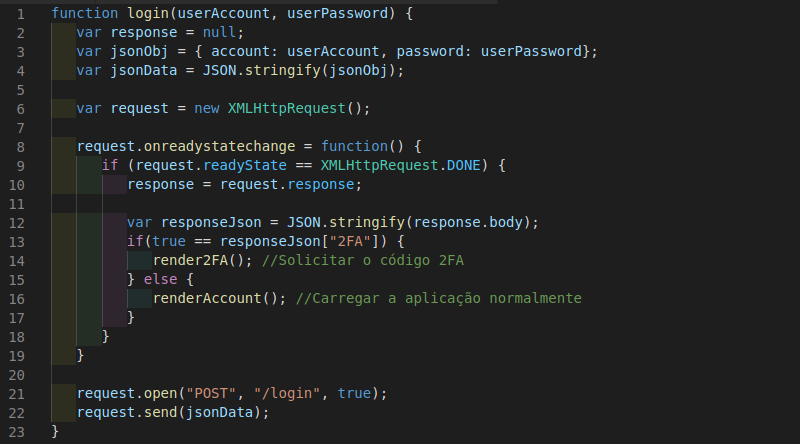The image size is (800, 444).
Task: Click the "2FA" string on line 13
Action: point(350,241)
